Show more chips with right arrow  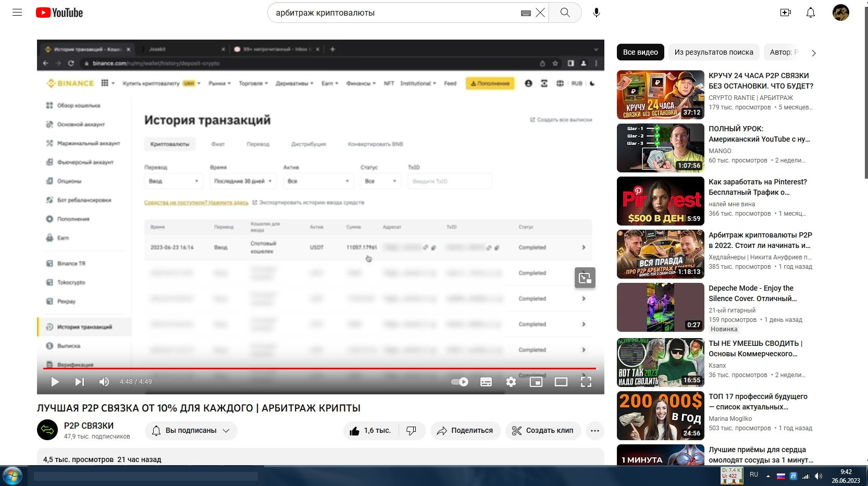click(813, 53)
